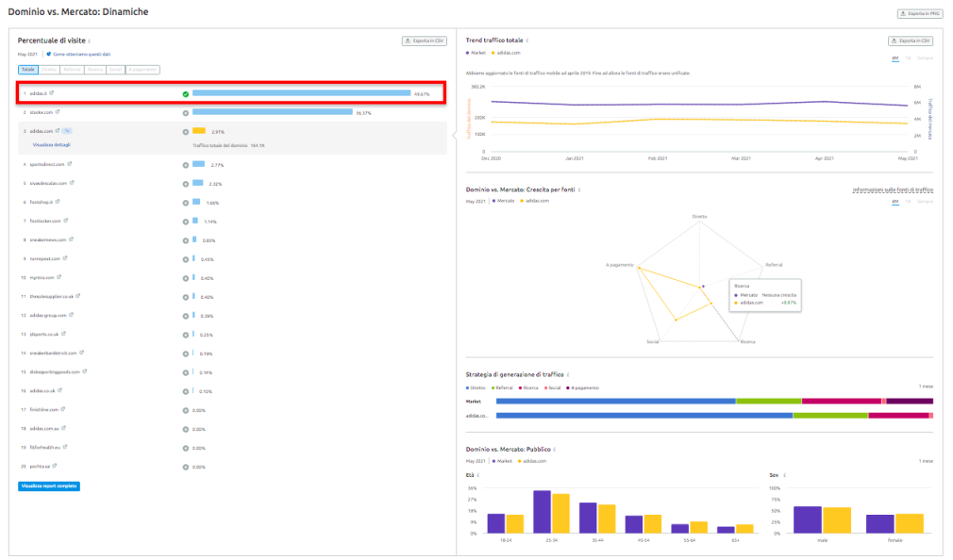953x560 pixels.
Task: Open fitforhealth.eu external link icon
Action: (x=65, y=447)
